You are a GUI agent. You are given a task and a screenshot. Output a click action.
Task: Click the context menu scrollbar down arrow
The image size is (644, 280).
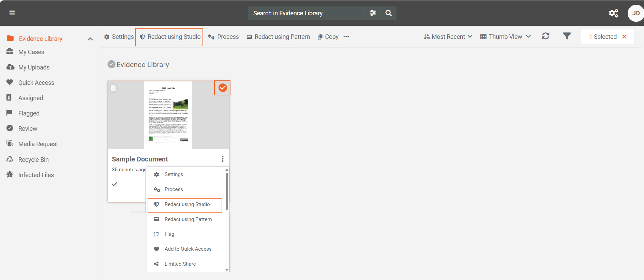tap(227, 269)
